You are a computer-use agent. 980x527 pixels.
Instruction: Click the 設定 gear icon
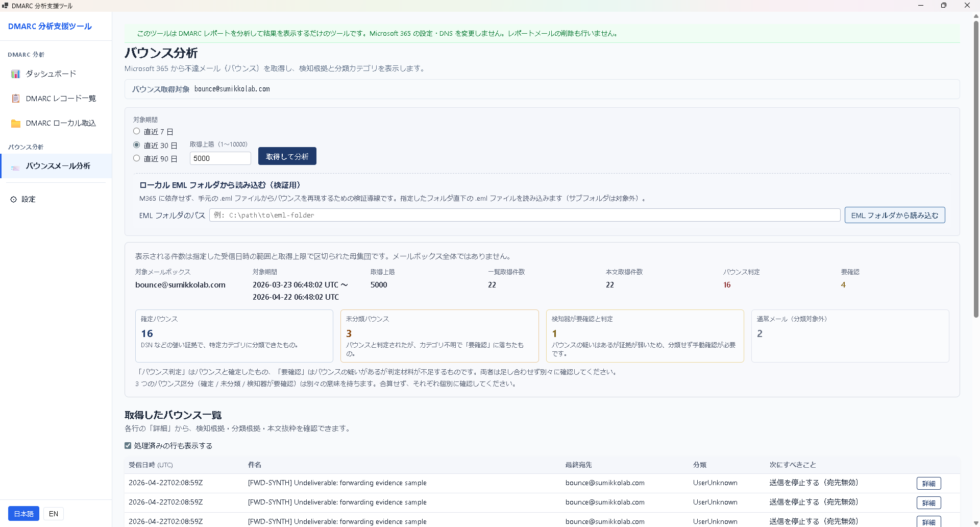click(x=14, y=199)
